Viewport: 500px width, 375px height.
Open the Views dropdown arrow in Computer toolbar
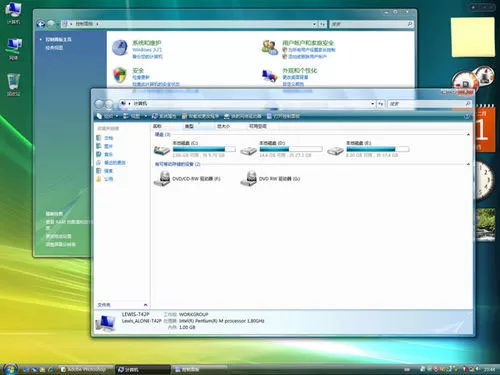click(146, 116)
